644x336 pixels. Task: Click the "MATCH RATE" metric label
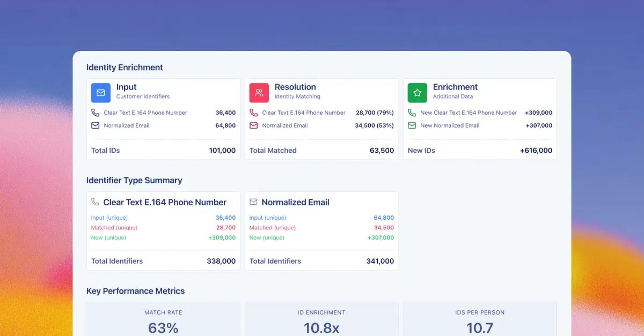pyautogui.click(x=163, y=312)
